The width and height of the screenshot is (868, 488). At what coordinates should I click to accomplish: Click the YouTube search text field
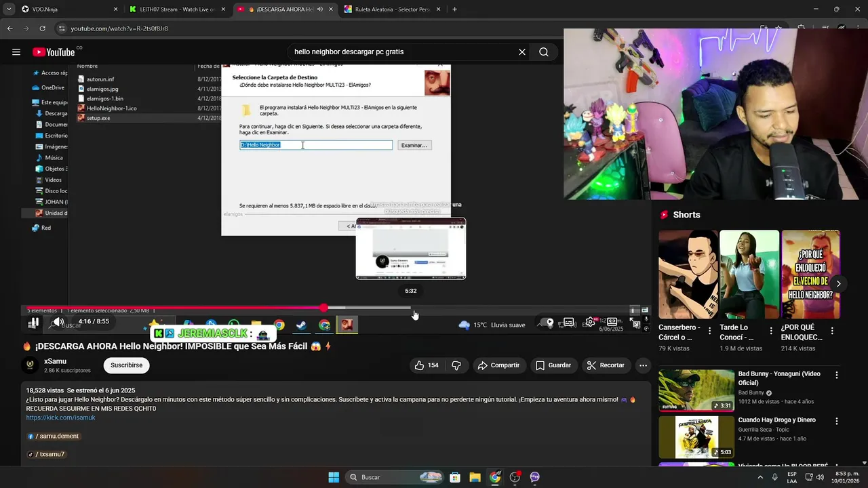pos(400,52)
